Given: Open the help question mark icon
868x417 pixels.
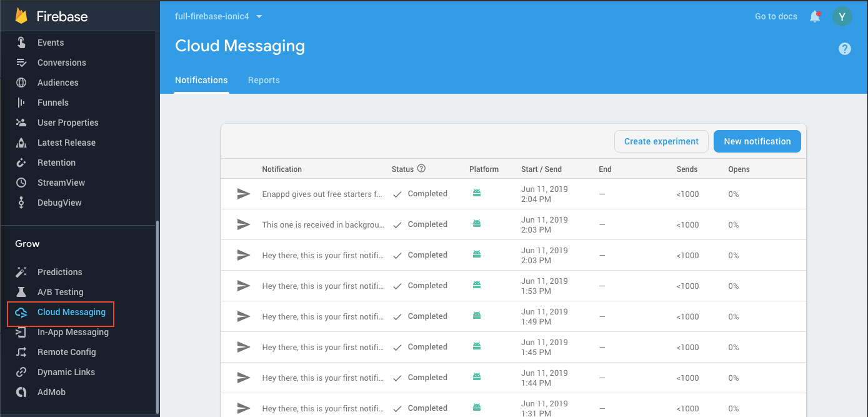Looking at the screenshot, I should click(845, 49).
